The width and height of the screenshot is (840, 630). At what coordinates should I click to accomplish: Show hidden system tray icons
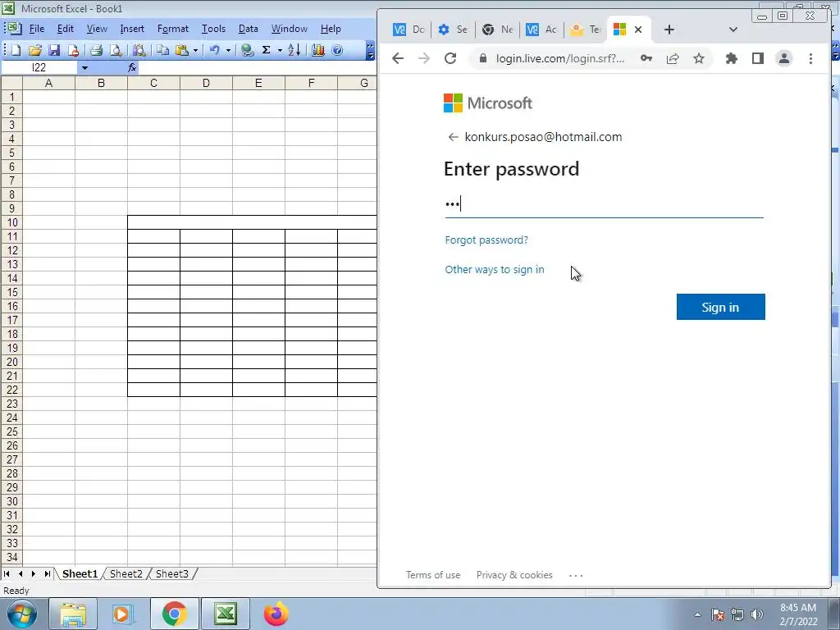[697, 614]
